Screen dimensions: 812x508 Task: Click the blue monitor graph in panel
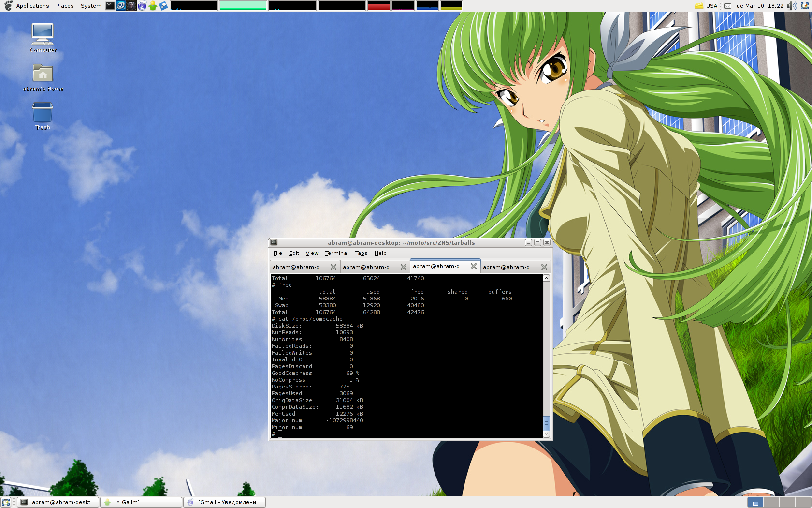(x=427, y=6)
